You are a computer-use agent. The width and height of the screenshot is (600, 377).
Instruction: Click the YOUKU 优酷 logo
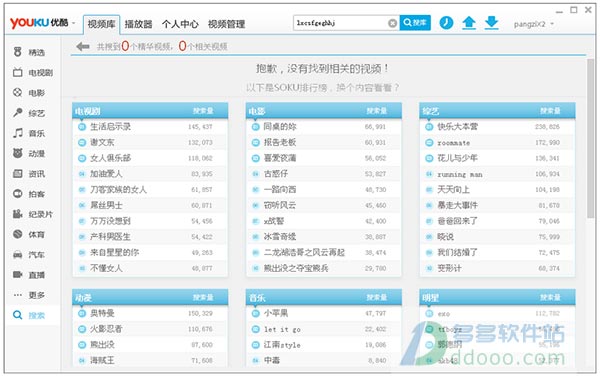tap(39, 23)
